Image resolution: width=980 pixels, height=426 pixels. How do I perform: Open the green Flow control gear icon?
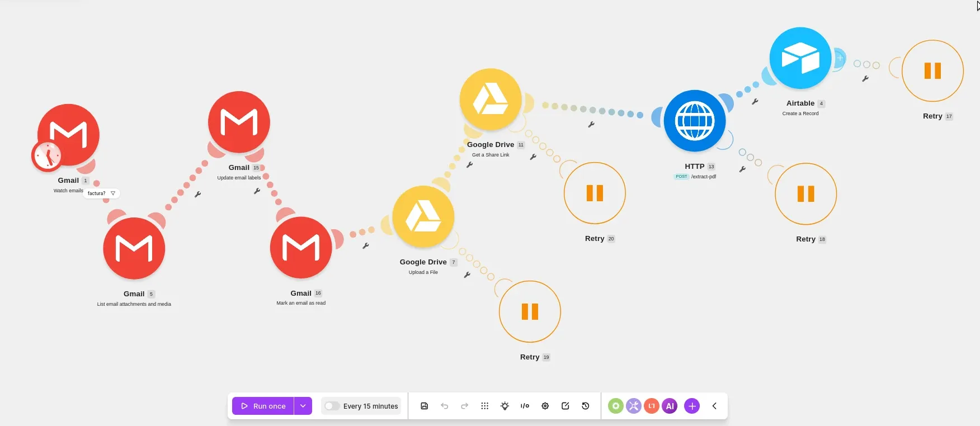(x=616, y=406)
